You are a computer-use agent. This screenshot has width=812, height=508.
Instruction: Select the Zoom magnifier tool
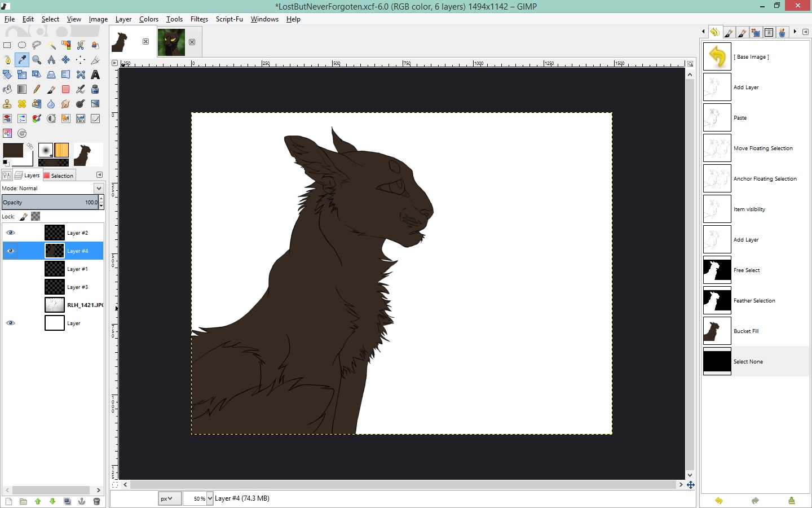click(x=37, y=60)
